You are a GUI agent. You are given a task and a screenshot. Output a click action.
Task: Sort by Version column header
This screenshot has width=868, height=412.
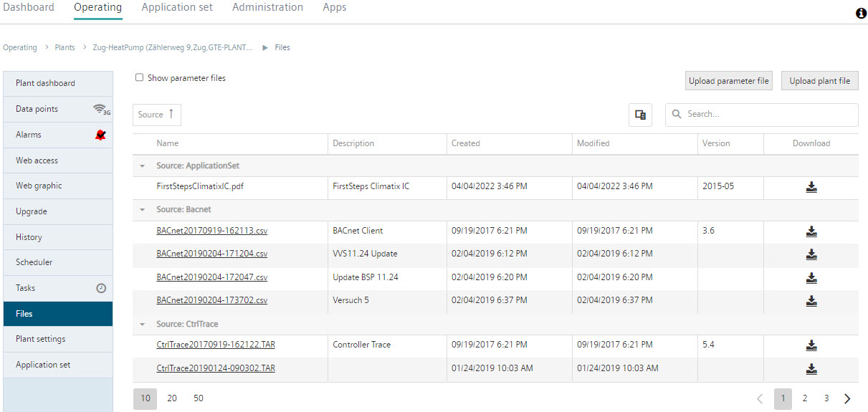[716, 143]
